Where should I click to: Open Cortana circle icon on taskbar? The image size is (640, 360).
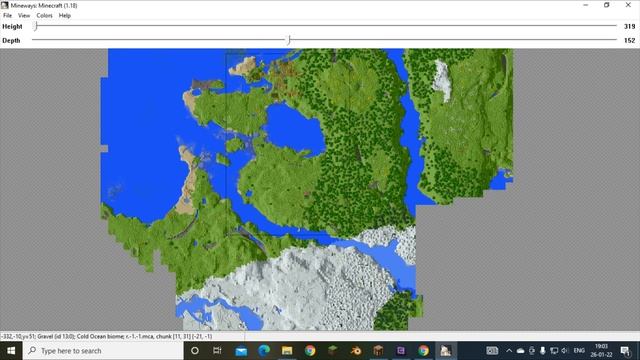tap(195, 351)
